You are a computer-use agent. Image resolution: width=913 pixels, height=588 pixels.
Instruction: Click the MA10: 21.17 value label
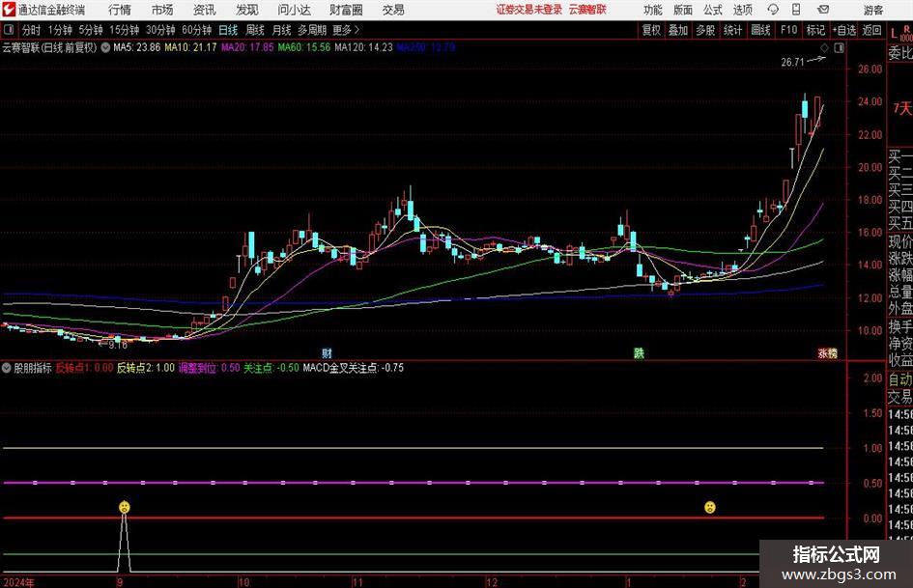[190, 47]
